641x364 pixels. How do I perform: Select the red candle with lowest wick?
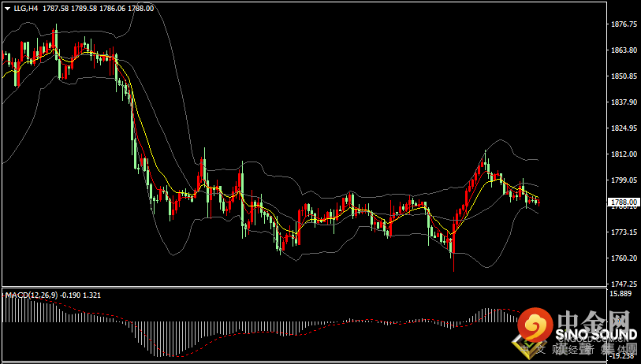click(454, 245)
